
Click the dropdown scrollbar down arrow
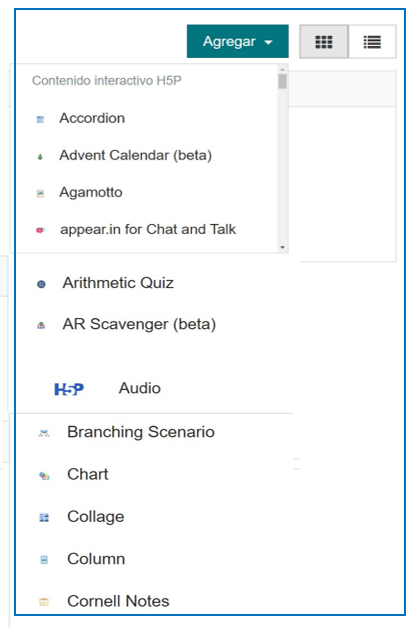click(x=282, y=247)
